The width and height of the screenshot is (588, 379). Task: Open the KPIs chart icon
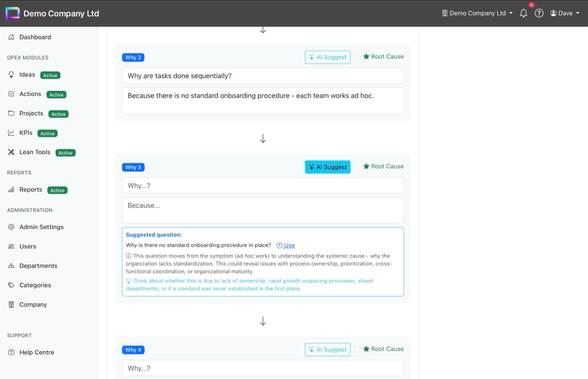click(x=11, y=133)
